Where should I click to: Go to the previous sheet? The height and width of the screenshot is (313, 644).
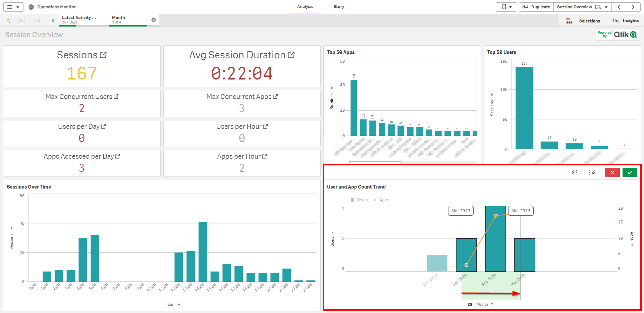(619, 7)
